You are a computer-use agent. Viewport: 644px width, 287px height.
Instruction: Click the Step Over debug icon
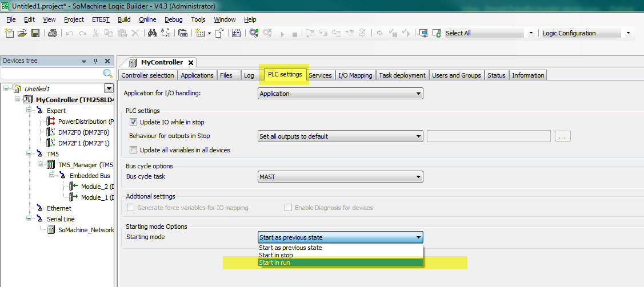(310, 33)
